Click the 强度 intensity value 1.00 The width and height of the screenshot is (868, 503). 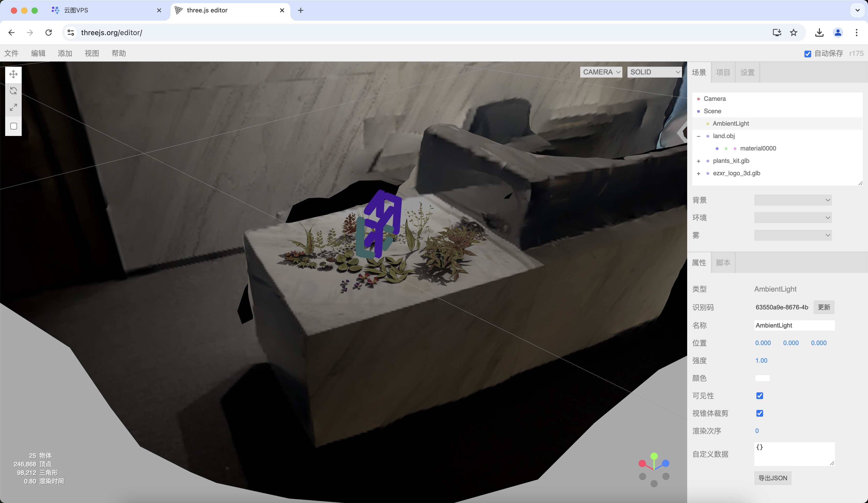[761, 360]
